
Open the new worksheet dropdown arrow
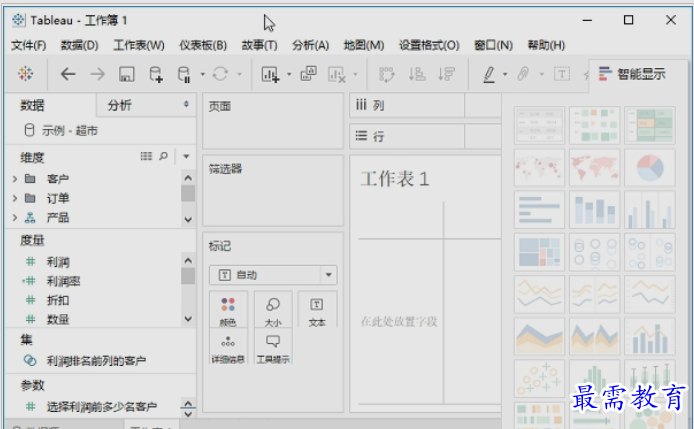coord(289,74)
